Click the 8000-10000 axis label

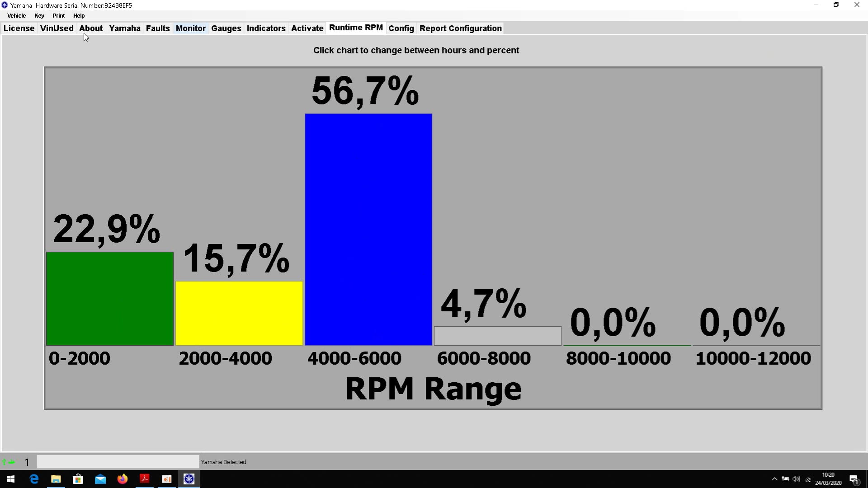[618, 358]
